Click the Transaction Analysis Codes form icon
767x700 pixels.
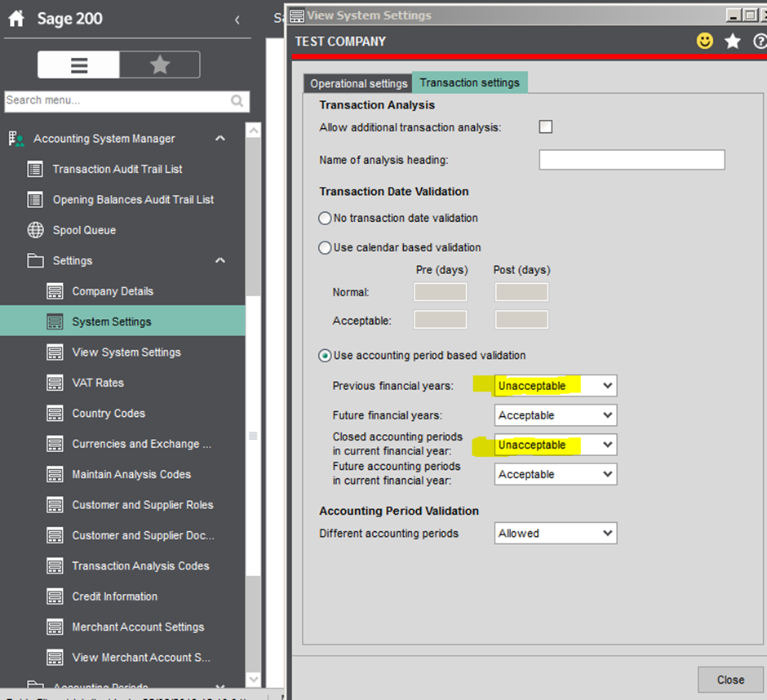(x=55, y=566)
